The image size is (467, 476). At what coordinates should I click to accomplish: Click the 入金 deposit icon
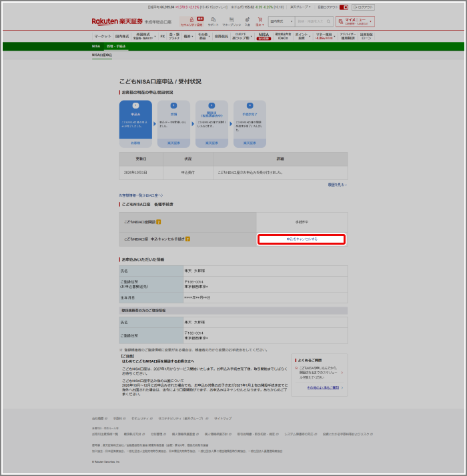[x=248, y=20]
